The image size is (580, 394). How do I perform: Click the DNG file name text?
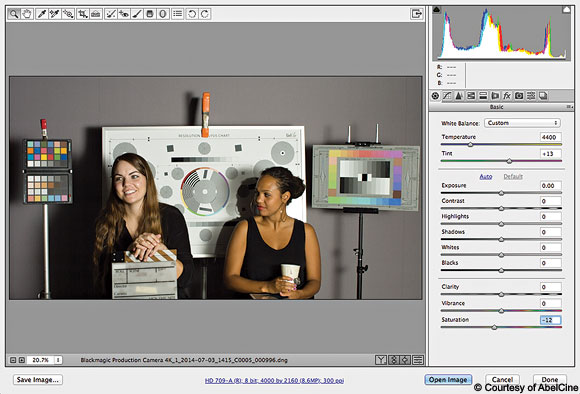[x=184, y=360]
